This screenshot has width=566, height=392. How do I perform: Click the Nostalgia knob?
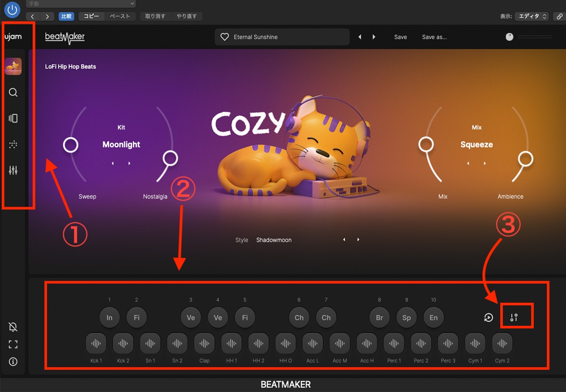[x=170, y=158]
